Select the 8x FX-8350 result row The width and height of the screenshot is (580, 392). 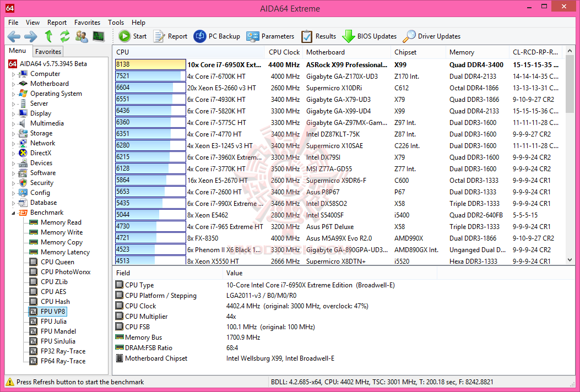tap(338, 238)
